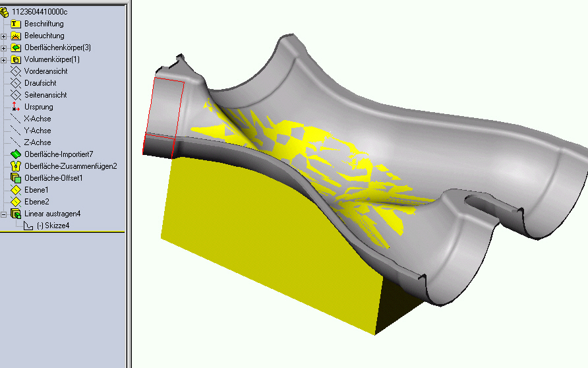Click the Oberfläche-Zusammenfügen2 knit icon
The width and height of the screenshot is (588, 368).
15,166
